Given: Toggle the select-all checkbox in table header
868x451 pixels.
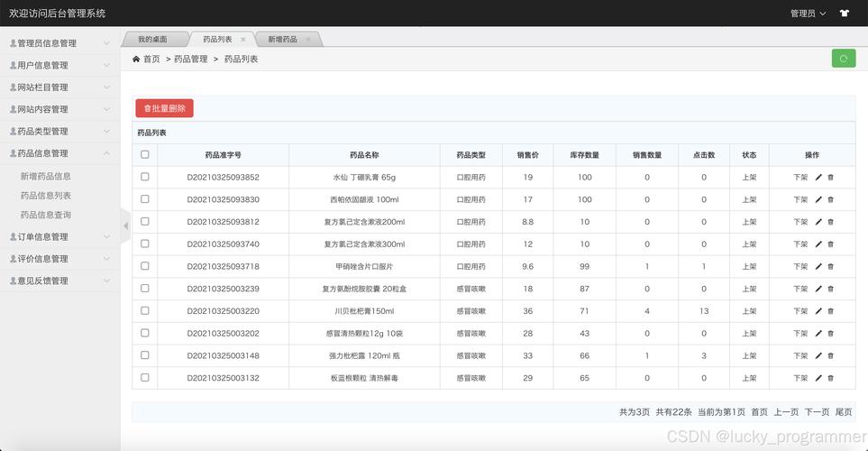Looking at the screenshot, I should point(145,155).
